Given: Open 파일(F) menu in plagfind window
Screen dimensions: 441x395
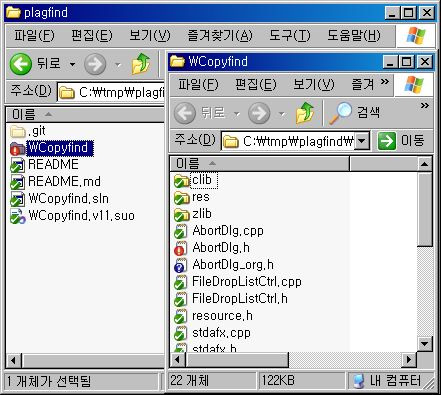Looking at the screenshot, I should tap(34, 35).
